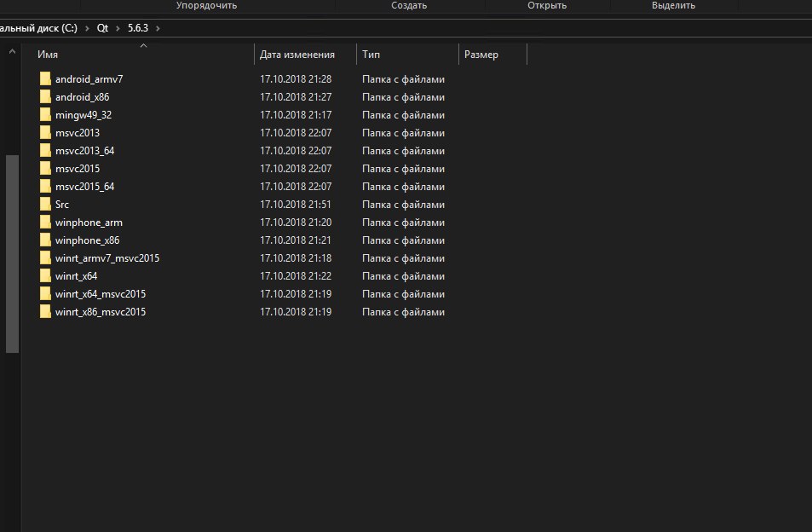The width and height of the screenshot is (812, 532).
Task: Click the msvc2013 folder icon
Action: (x=45, y=133)
